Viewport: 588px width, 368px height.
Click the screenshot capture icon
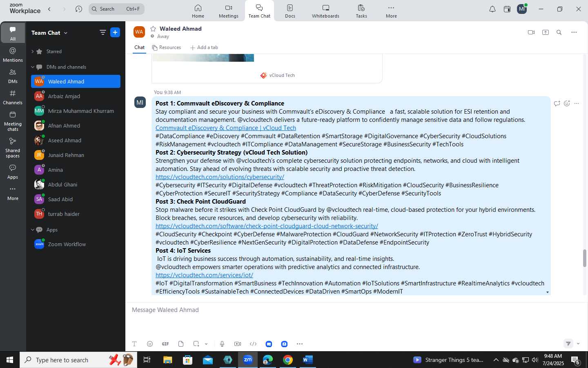[196, 344]
